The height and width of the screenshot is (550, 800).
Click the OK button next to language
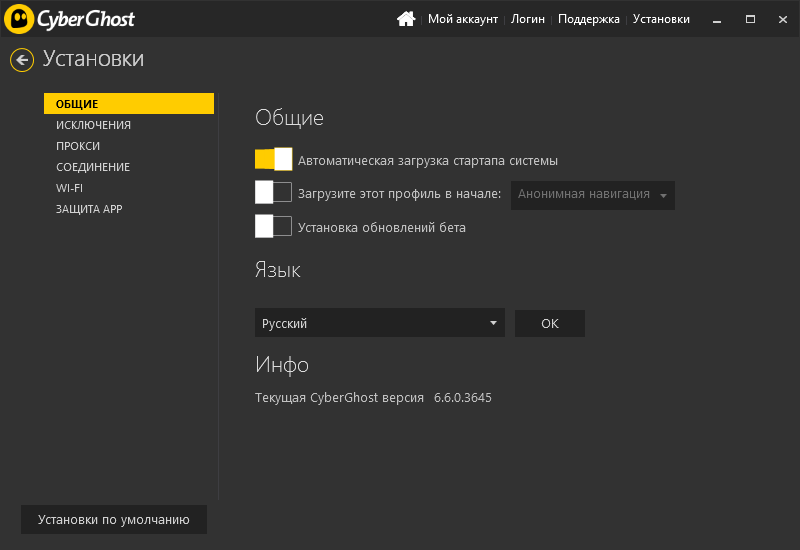click(549, 323)
